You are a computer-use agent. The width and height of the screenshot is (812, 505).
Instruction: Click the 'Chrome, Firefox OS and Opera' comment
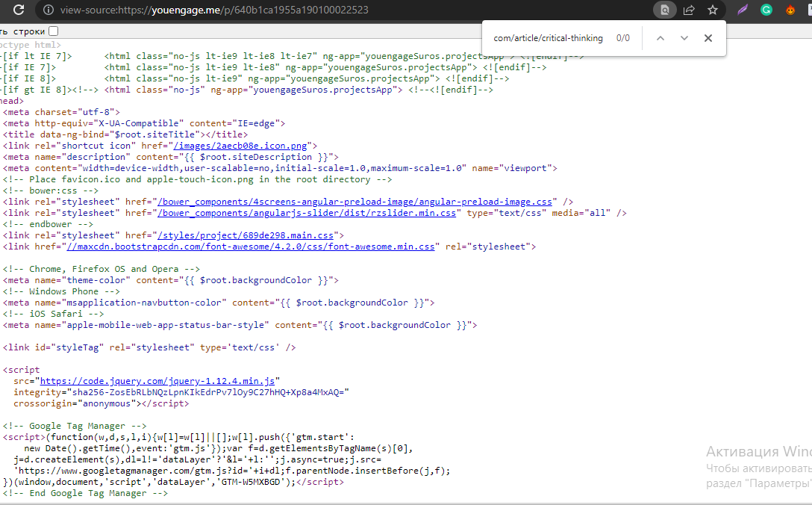tap(101, 269)
